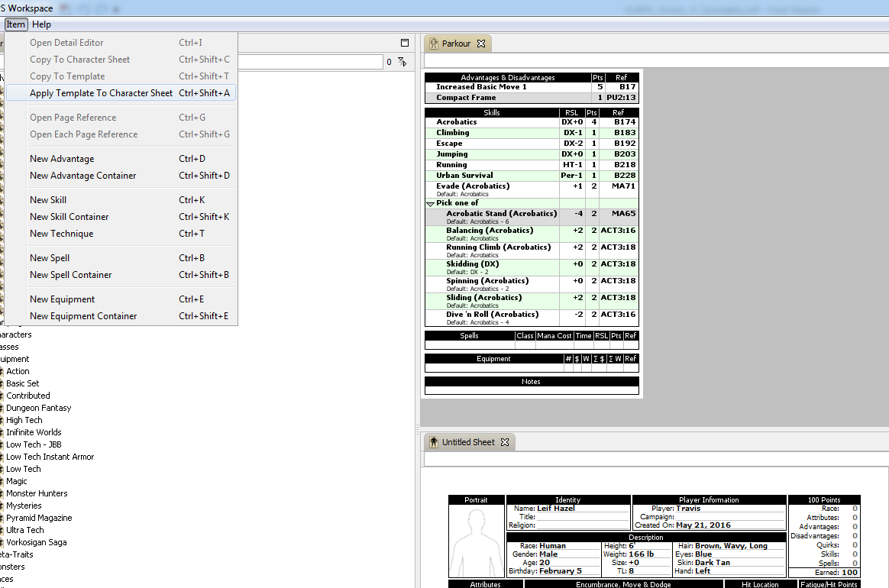
Task: Expand the Dungeon Fantasy library entry
Action: coord(38,408)
